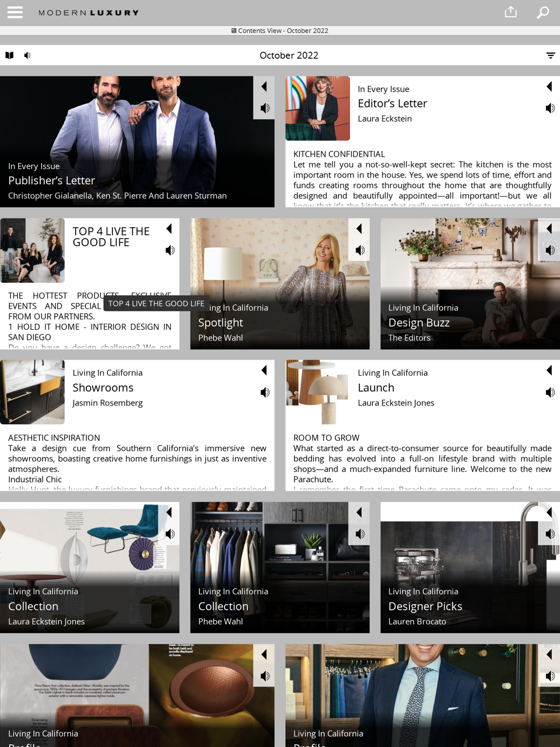Click Industrial Chic subheading
Screen dimensions: 560x747
click(x=35, y=479)
